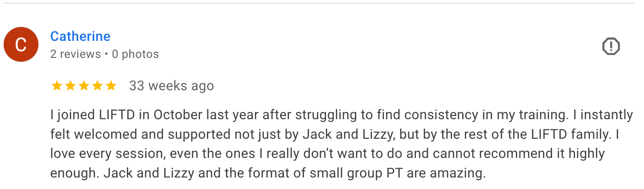Click the "2 reviews" count text
The width and height of the screenshot is (644, 189).
tap(75, 54)
